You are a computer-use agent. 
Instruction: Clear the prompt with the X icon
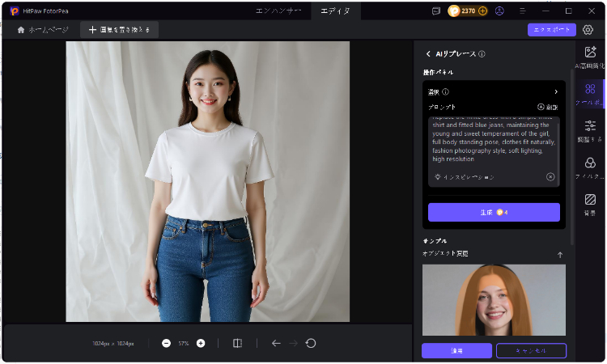[x=550, y=177]
